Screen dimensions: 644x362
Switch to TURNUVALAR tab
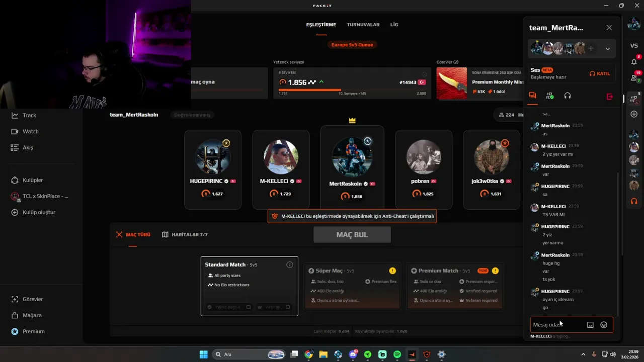point(363,25)
